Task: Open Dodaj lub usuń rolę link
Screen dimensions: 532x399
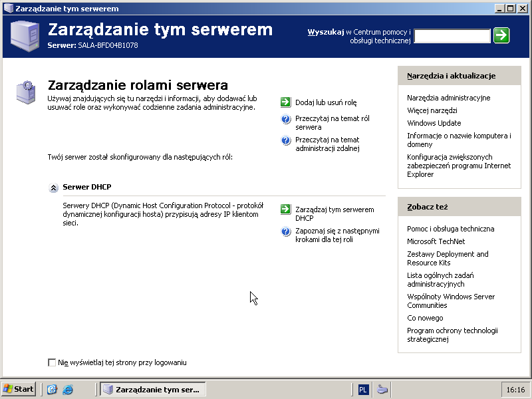Action: point(326,102)
